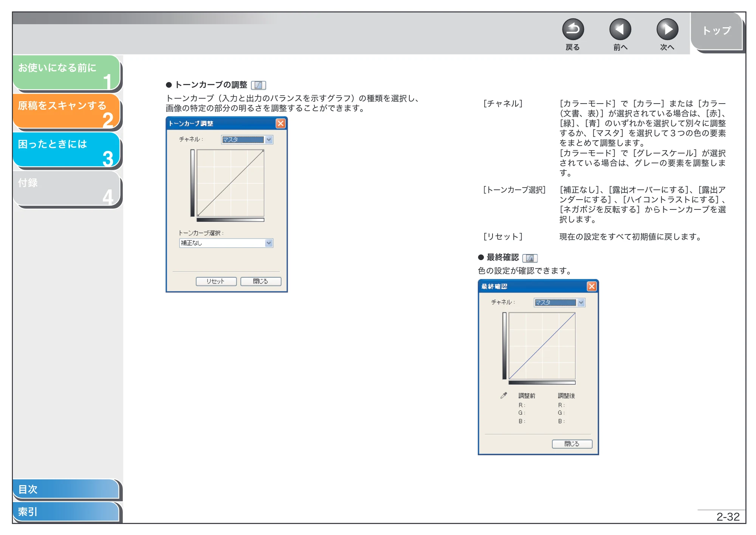
Task: Click the 調整後 label
Action: tap(566, 396)
